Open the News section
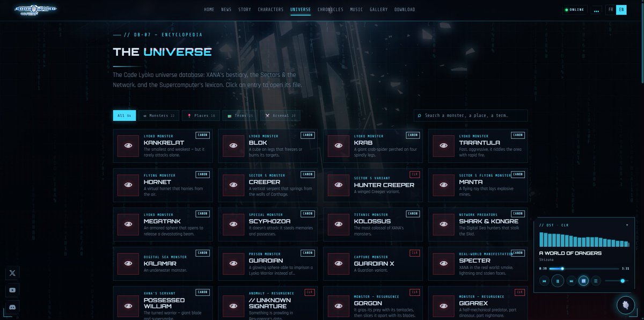The image size is (644, 320). (226, 10)
